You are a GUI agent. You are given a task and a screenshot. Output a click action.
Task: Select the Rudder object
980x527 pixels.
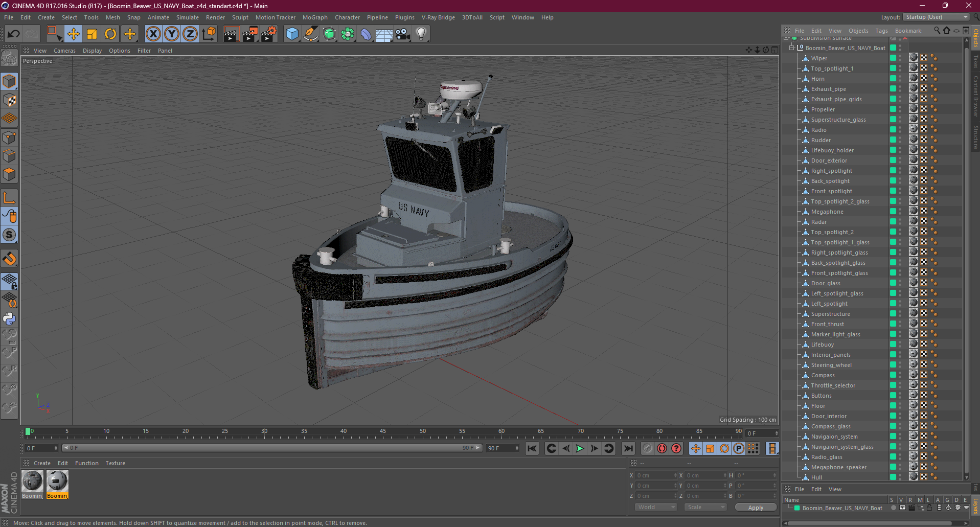[821, 140]
